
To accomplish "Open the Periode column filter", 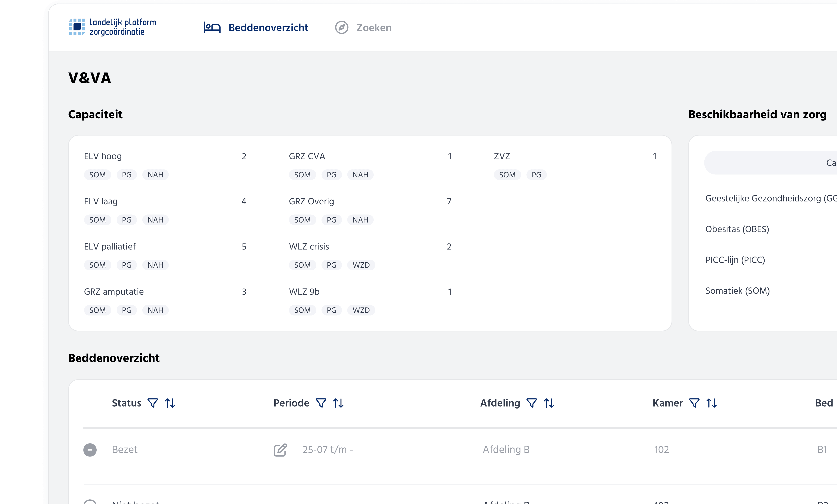I will pyautogui.click(x=321, y=403).
